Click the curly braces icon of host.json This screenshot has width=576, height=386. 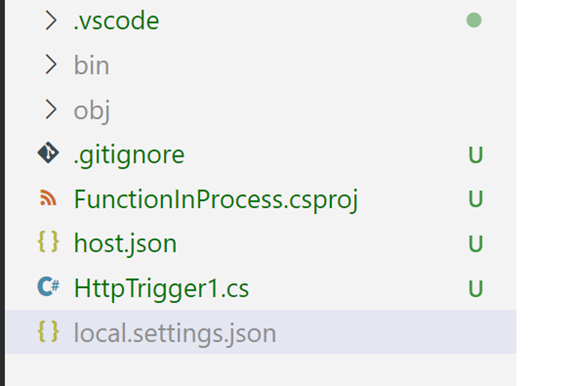click(48, 242)
